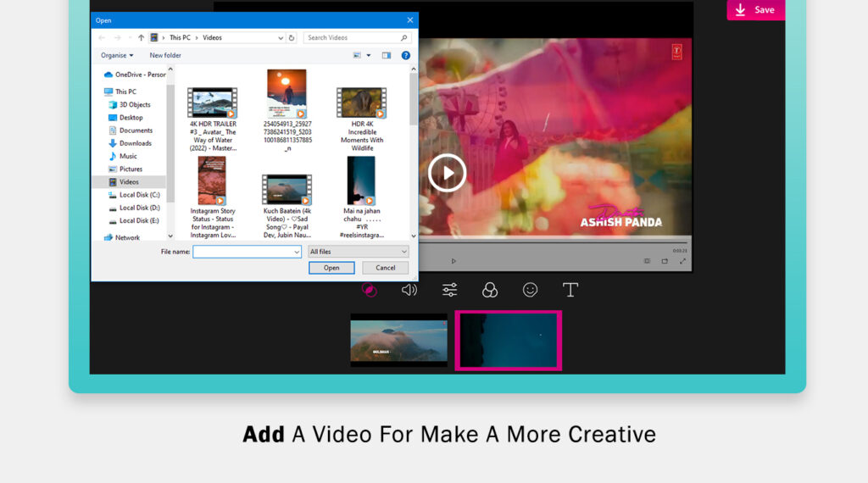This screenshot has width=868, height=483.
Task: Select Downloads in the navigation pane
Action: 135,143
